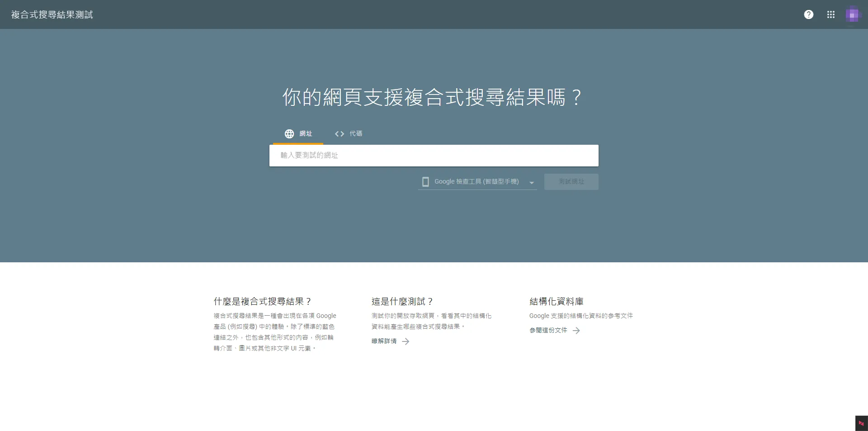Click the 複合式搜尋結果測試 header title

[52, 14]
